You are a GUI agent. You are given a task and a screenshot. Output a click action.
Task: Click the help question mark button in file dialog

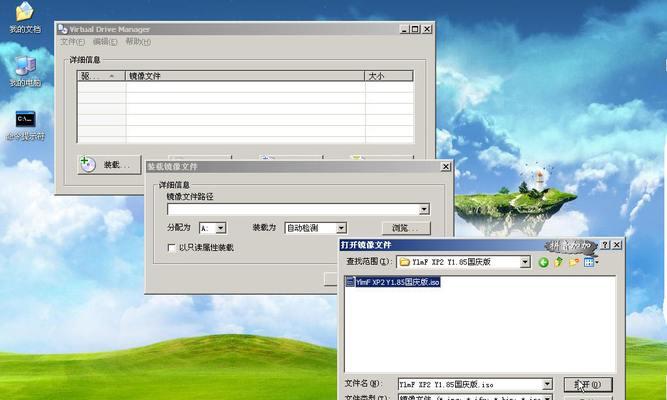pos(605,245)
